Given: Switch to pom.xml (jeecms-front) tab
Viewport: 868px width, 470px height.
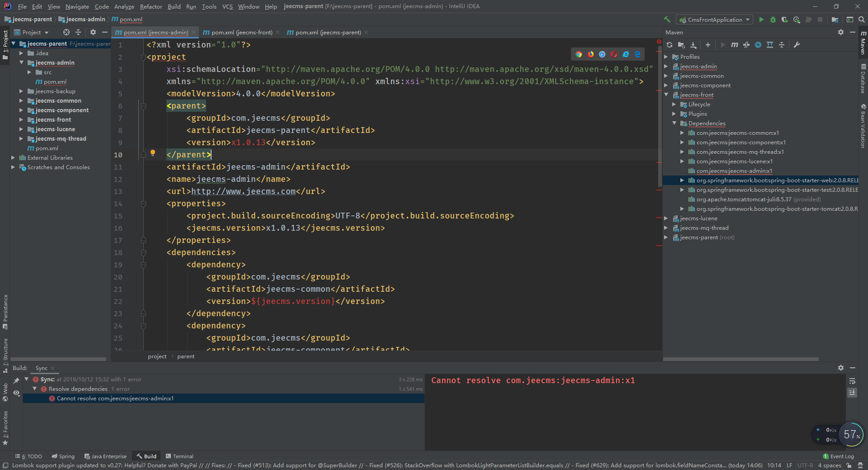Looking at the screenshot, I should (x=241, y=33).
